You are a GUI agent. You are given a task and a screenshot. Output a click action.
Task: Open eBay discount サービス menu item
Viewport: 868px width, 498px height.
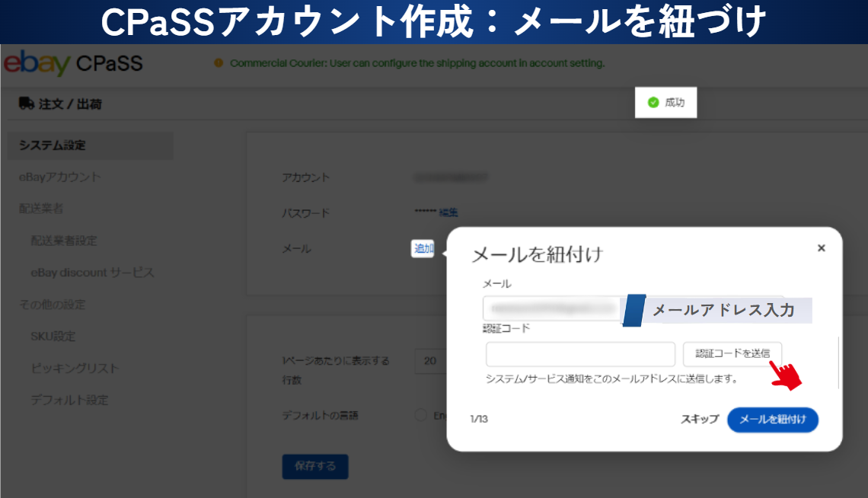click(92, 273)
